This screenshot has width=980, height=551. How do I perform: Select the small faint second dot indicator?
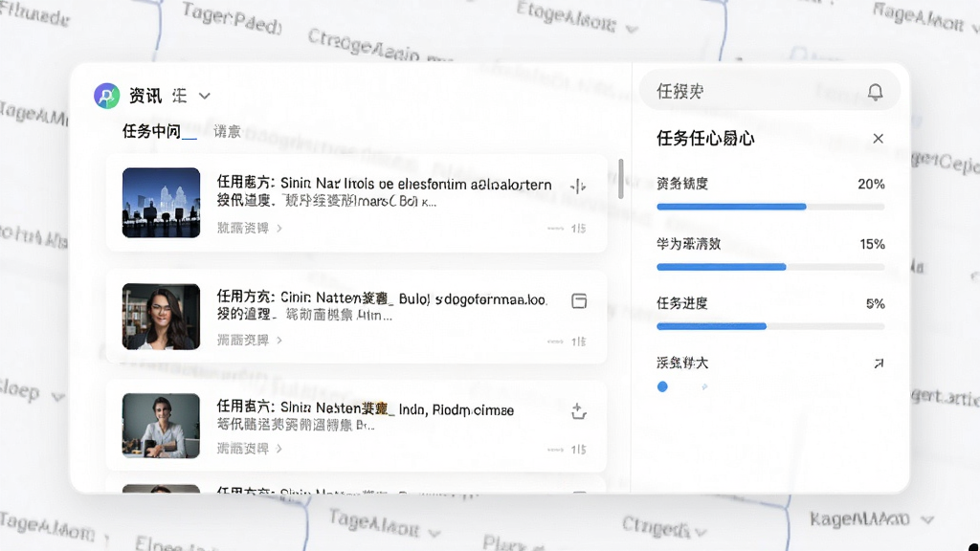click(x=704, y=386)
